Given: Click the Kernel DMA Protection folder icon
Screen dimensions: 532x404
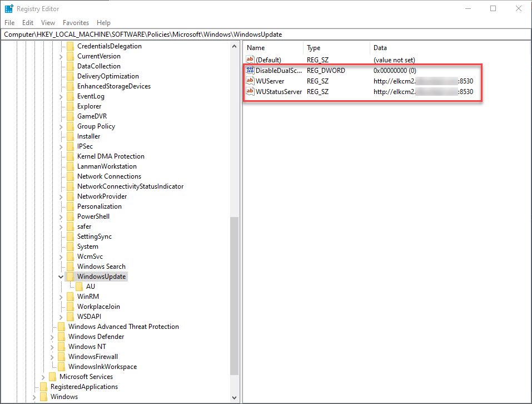Looking at the screenshot, I should [70, 156].
